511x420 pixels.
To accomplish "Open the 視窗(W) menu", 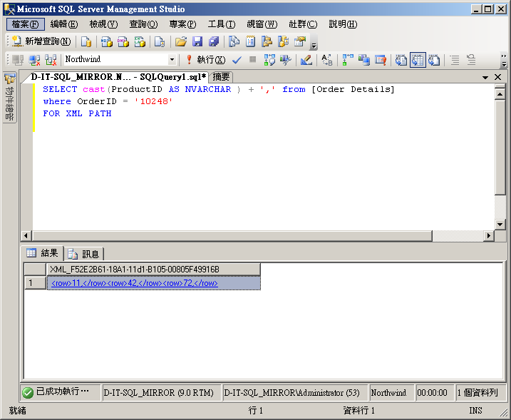I will 262,24.
